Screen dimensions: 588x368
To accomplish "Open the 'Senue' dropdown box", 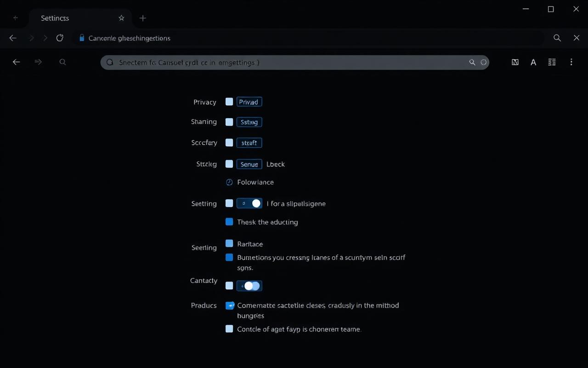I will pos(249,164).
